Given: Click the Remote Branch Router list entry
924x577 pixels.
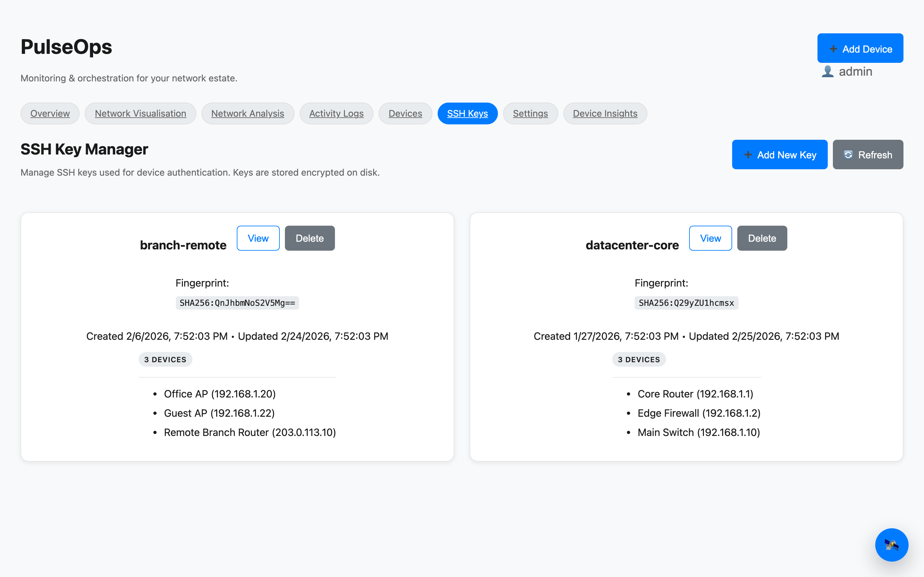Looking at the screenshot, I should click(x=250, y=432).
